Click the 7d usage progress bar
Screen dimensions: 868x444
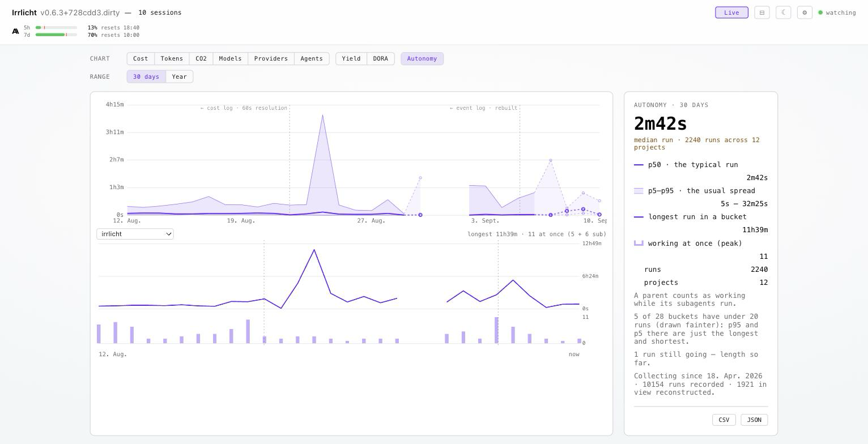pos(56,35)
